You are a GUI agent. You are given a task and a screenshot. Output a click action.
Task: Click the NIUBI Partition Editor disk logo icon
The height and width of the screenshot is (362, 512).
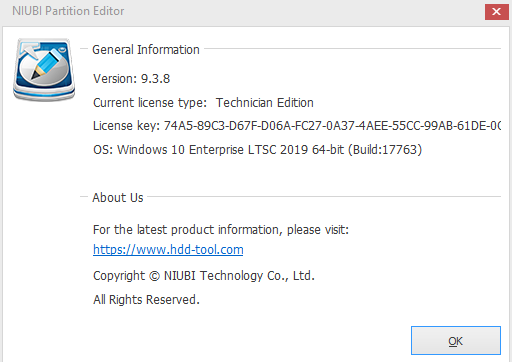44,69
